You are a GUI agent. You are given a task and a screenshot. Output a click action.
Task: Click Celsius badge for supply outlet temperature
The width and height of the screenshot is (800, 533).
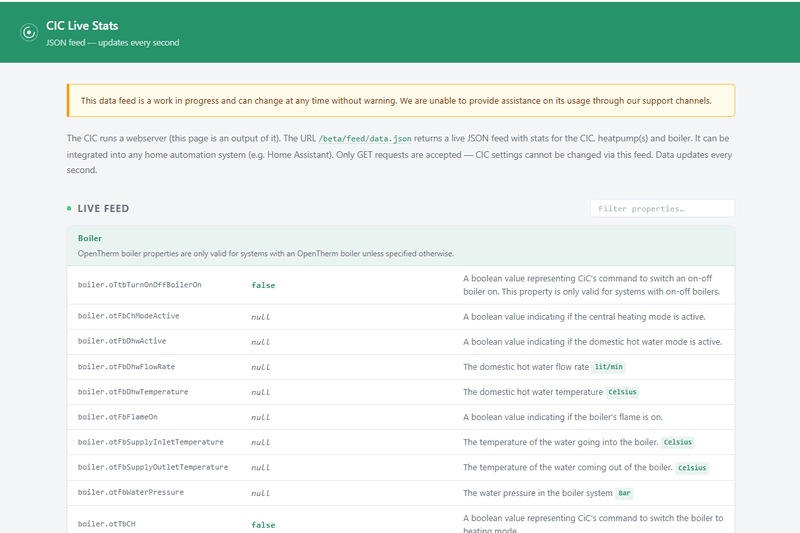692,468
